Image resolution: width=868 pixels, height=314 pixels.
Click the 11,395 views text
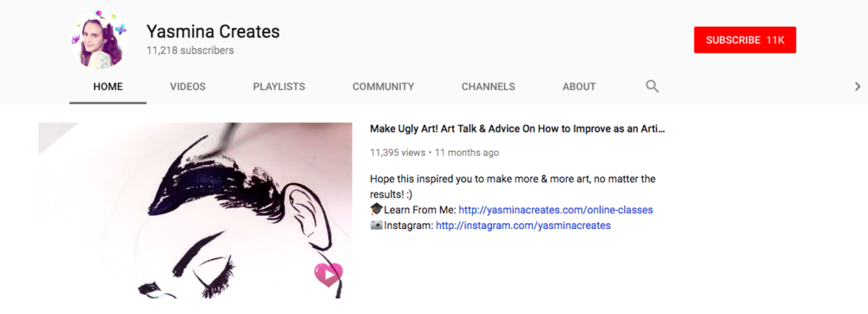[398, 153]
